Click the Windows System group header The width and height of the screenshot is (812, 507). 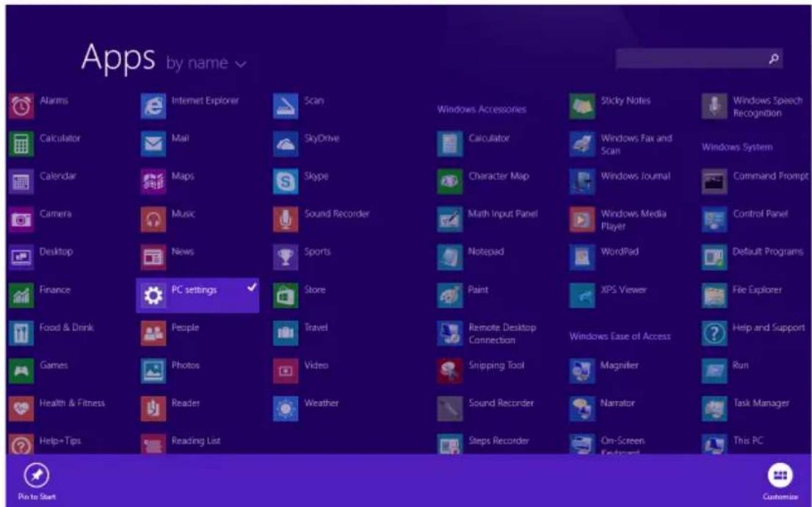tap(737, 147)
